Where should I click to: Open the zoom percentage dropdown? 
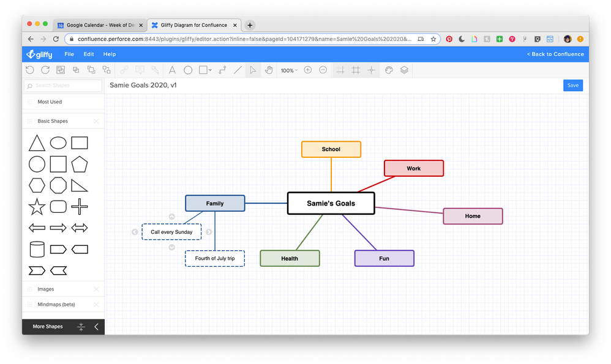tap(288, 70)
